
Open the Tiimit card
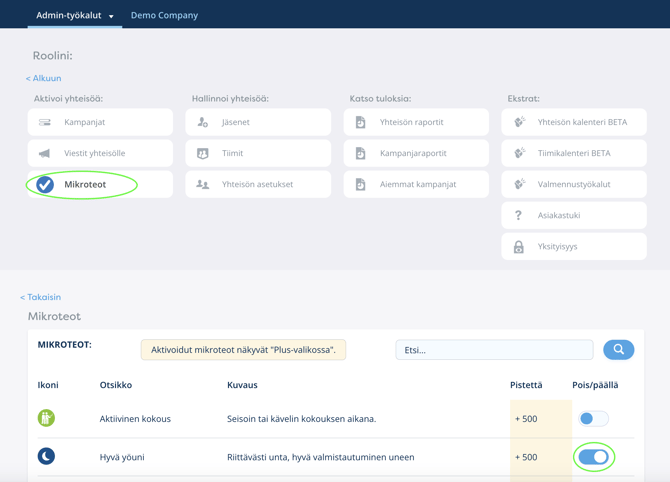[258, 153]
